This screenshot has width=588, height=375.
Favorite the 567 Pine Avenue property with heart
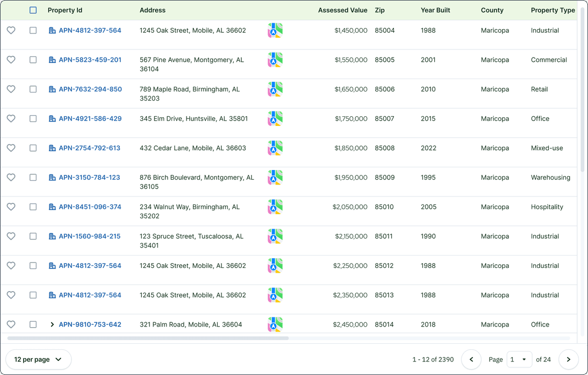tap(11, 60)
